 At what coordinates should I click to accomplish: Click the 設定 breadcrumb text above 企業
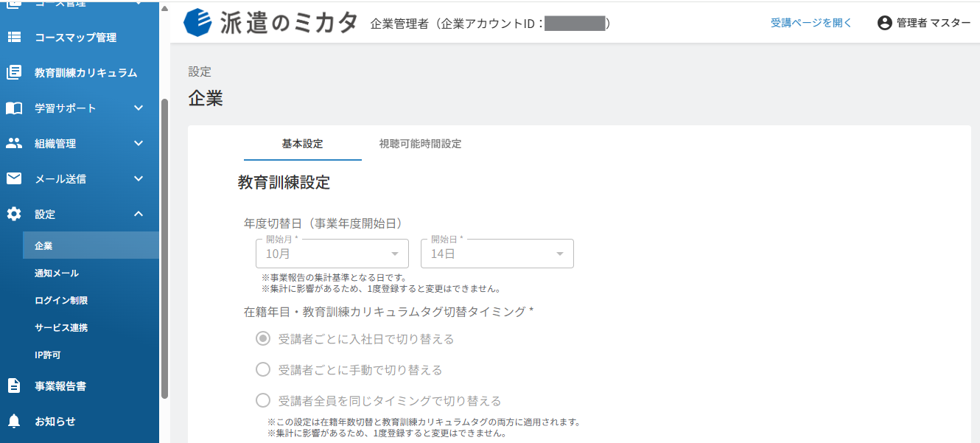click(200, 71)
